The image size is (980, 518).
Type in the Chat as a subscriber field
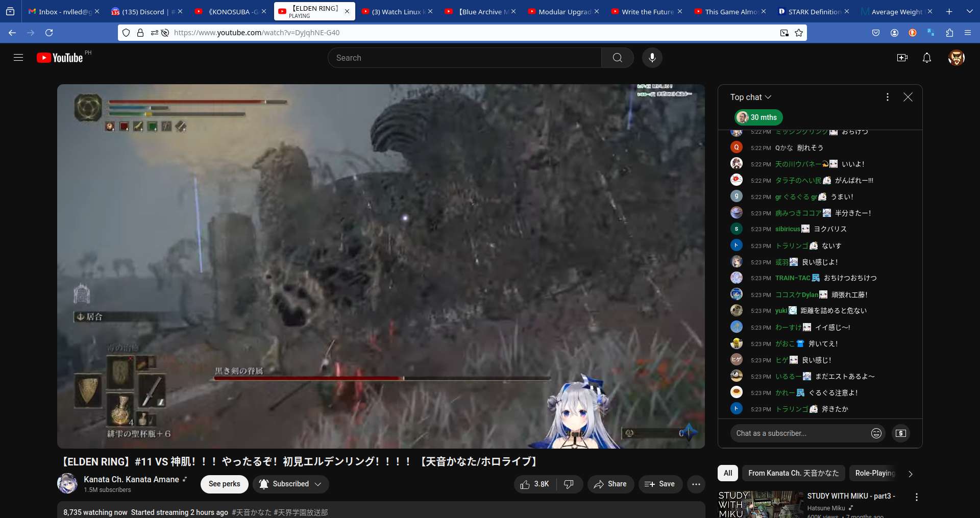point(799,433)
